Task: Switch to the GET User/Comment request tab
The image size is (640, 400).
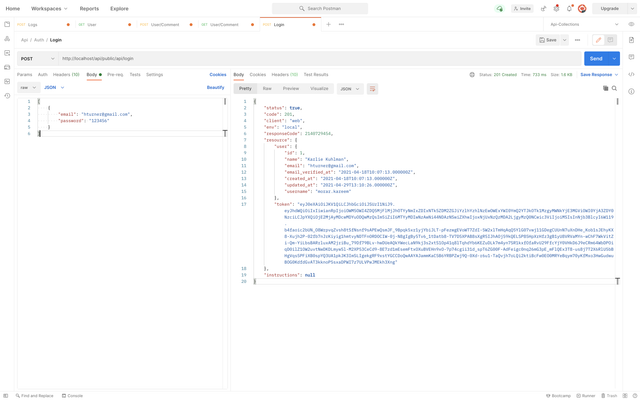Action: click(227, 24)
